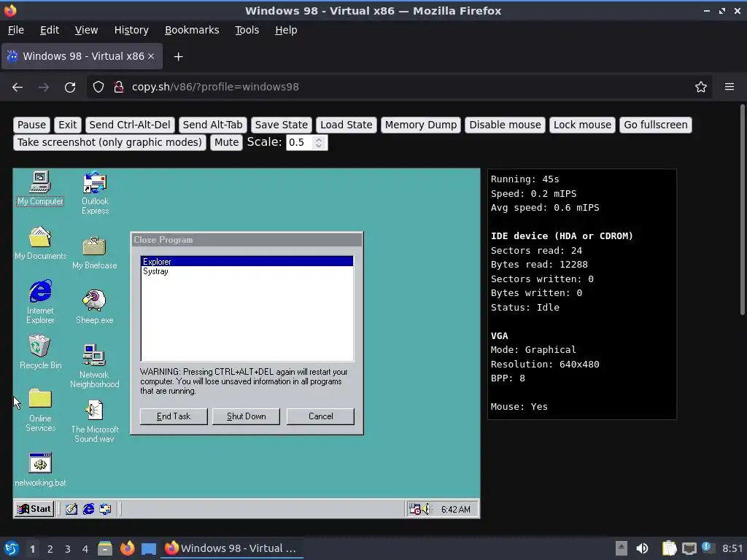
Task: Cancel the Close Program dialog
Action: pos(321,416)
